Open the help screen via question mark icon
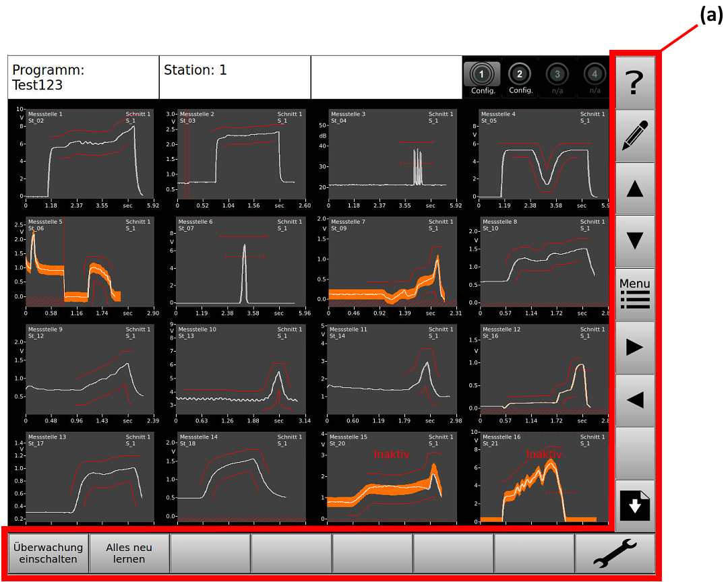The width and height of the screenshot is (728, 582). pos(634,82)
